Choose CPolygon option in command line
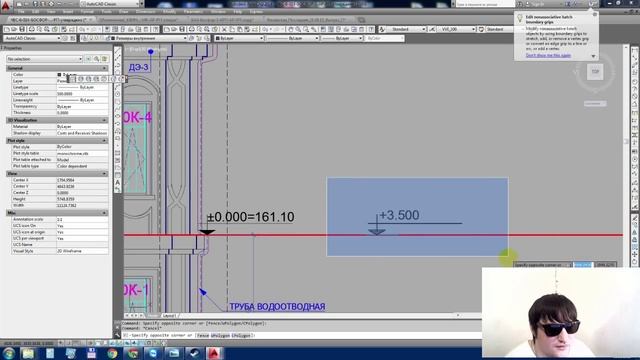The image size is (640, 360). pos(242,335)
